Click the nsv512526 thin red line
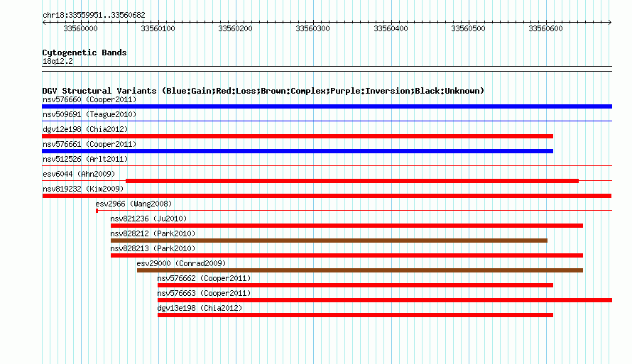The image size is (632, 364). point(327,165)
